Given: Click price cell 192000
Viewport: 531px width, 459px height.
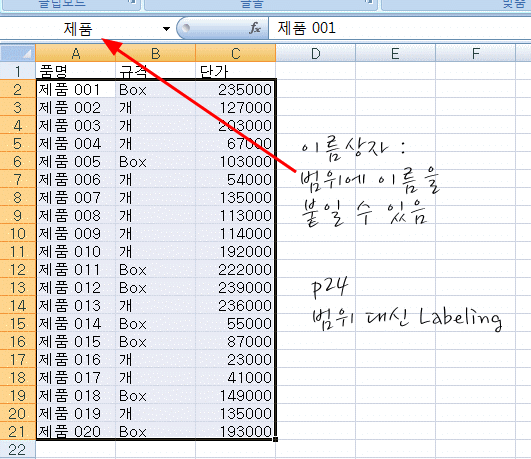Looking at the screenshot, I should point(236,251).
